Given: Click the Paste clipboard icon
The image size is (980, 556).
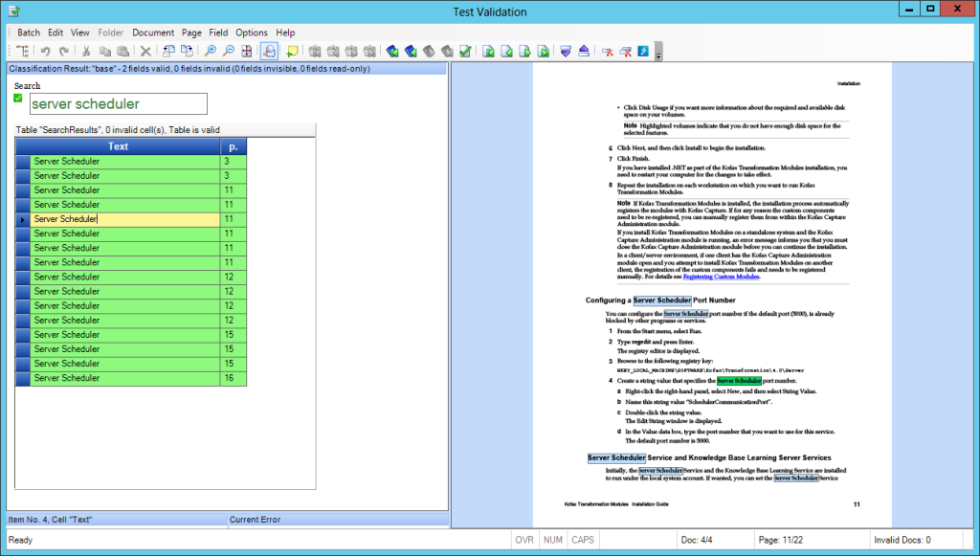Looking at the screenshot, I should click(x=122, y=52).
